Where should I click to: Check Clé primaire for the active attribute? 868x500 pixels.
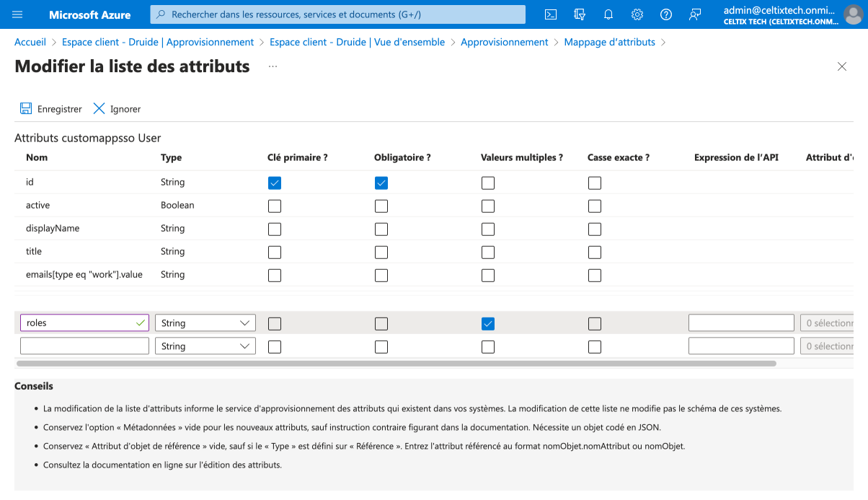[x=275, y=206]
